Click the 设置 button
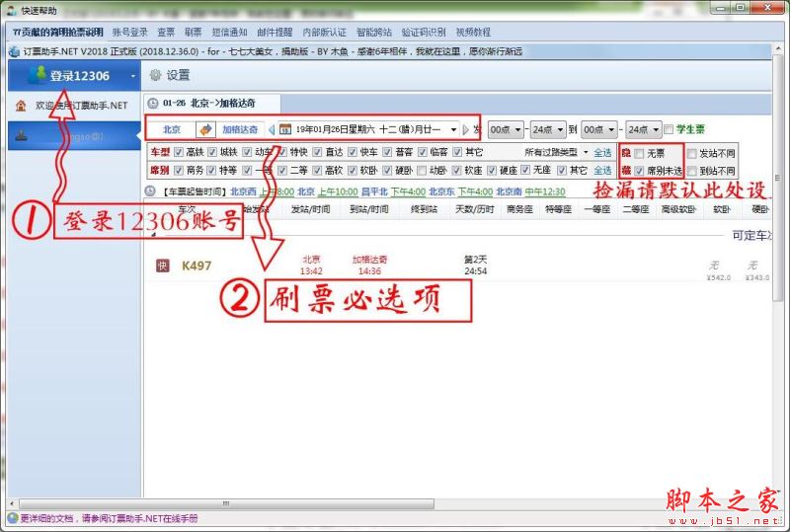 pos(170,76)
